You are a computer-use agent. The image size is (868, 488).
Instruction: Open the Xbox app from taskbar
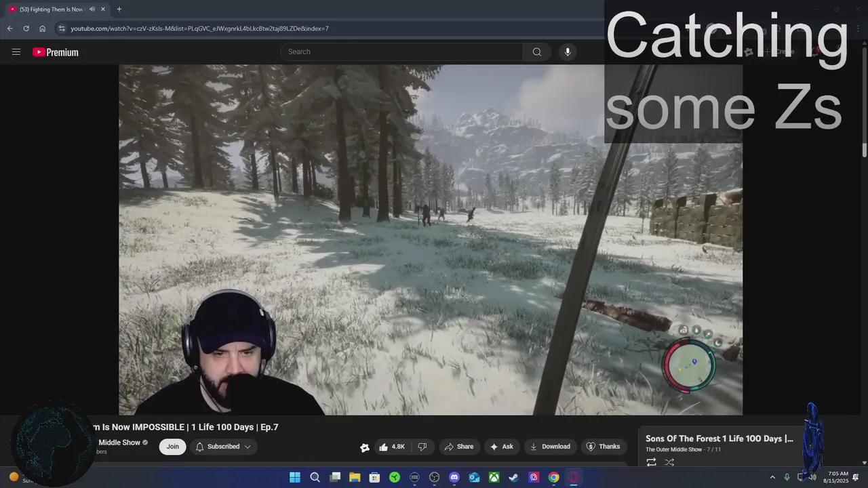494,477
